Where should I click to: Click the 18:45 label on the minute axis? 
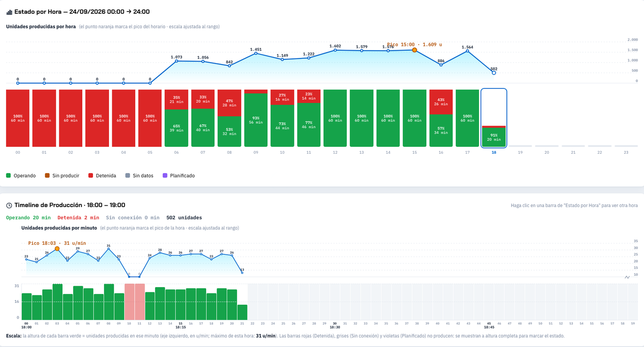[489, 327]
